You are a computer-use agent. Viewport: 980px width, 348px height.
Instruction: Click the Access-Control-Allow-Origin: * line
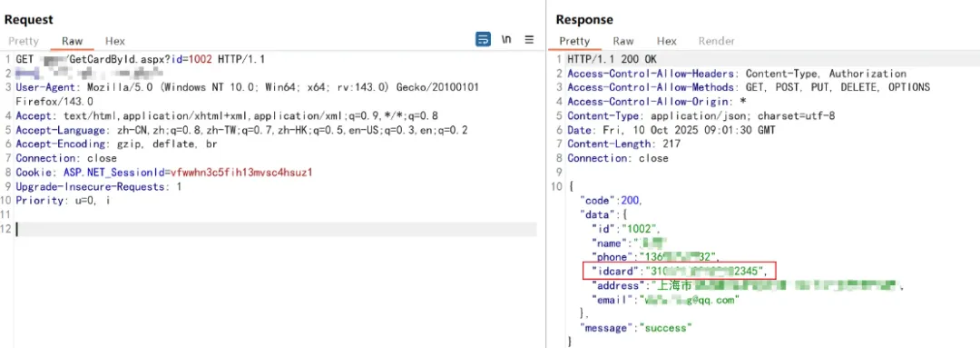click(657, 102)
